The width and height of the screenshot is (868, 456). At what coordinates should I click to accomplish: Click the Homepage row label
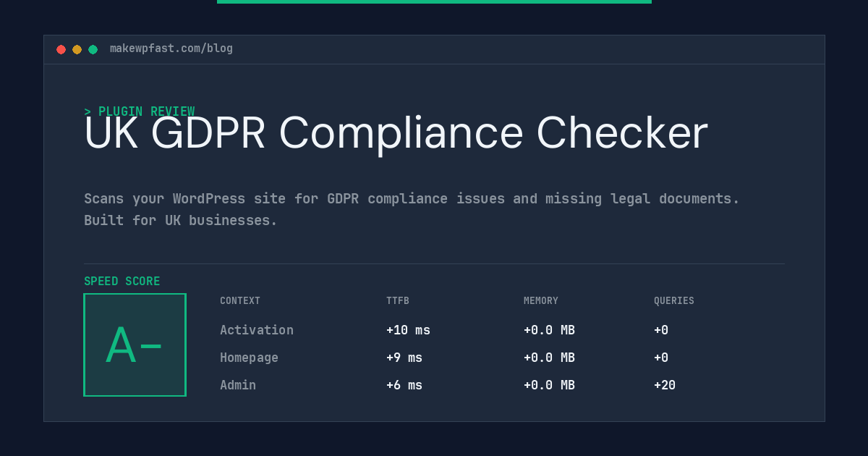[249, 358]
